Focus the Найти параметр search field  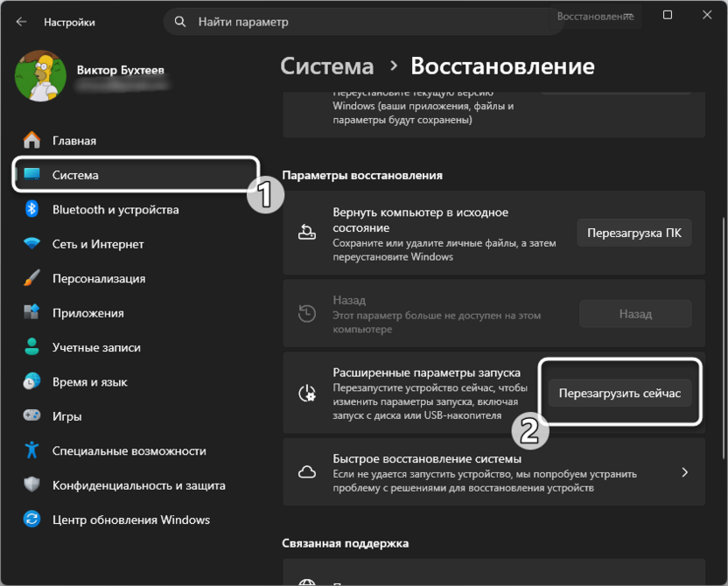click(x=363, y=22)
